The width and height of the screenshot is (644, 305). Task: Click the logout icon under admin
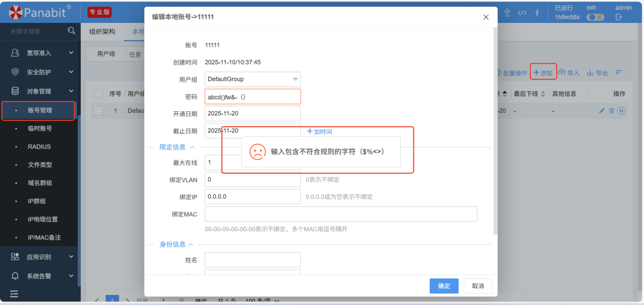pos(619,17)
